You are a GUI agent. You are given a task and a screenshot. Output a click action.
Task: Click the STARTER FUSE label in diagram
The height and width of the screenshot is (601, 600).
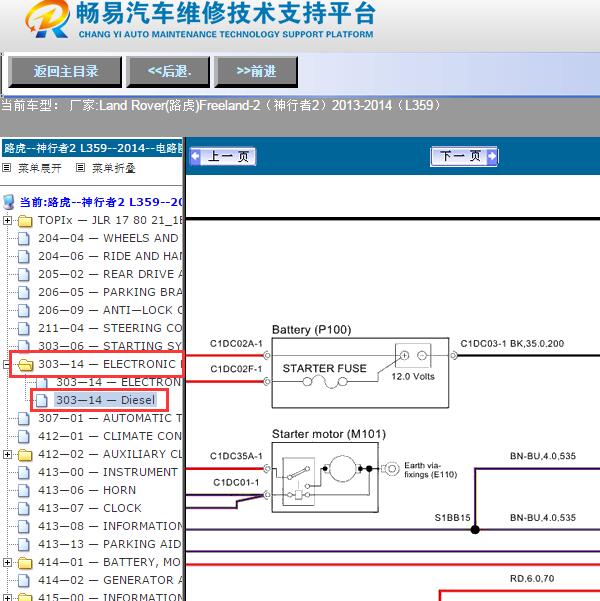pyautogui.click(x=324, y=368)
